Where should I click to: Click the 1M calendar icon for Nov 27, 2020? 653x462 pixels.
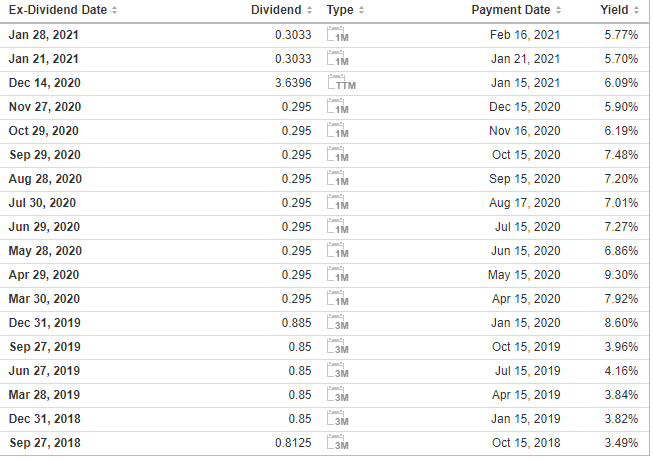click(x=338, y=107)
